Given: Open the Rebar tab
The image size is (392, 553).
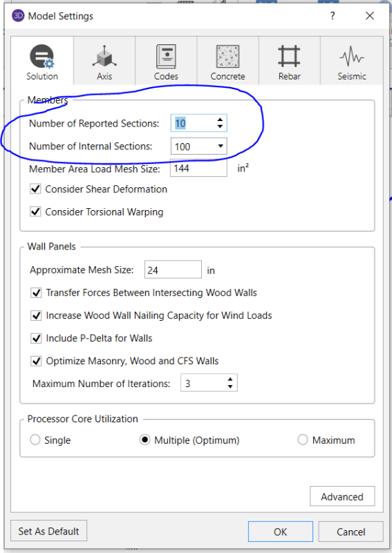Looking at the screenshot, I should [x=289, y=61].
